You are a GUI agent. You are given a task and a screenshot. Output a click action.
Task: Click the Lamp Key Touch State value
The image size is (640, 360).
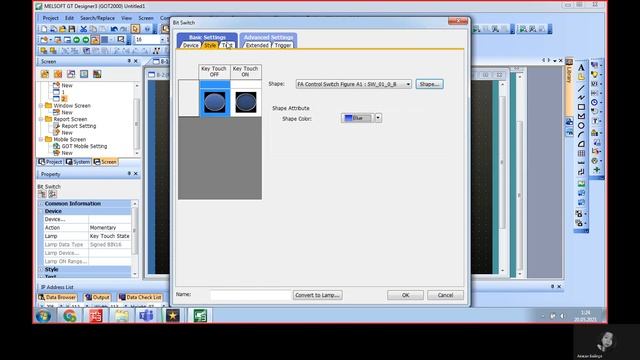coord(109,236)
